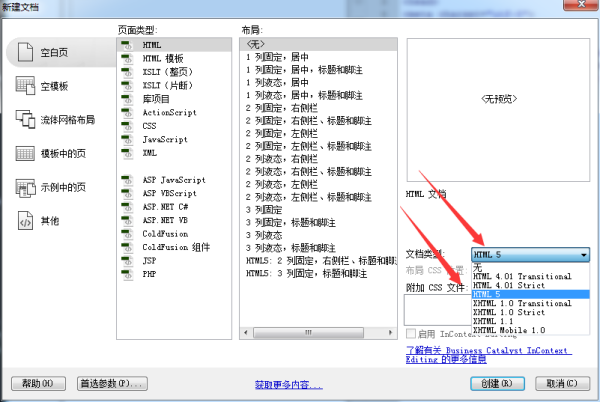Click the 创建 (R) create button
The height and width of the screenshot is (402, 600).
(497, 383)
